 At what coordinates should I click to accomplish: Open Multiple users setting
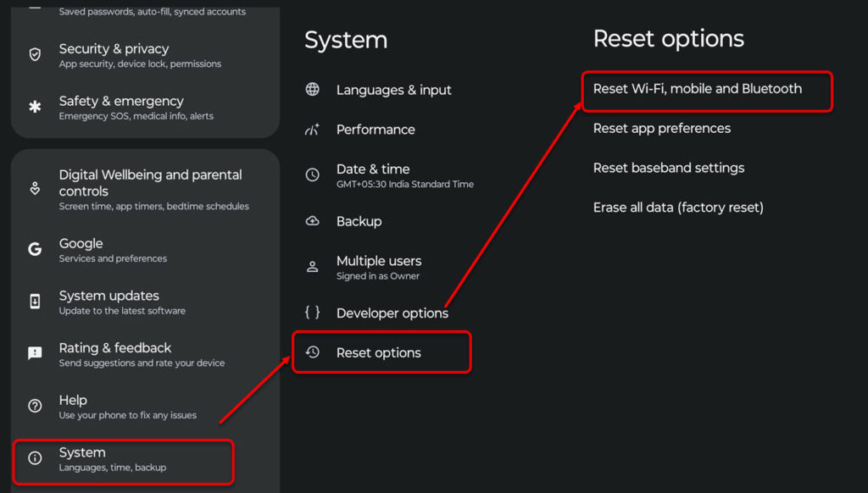pos(379,267)
